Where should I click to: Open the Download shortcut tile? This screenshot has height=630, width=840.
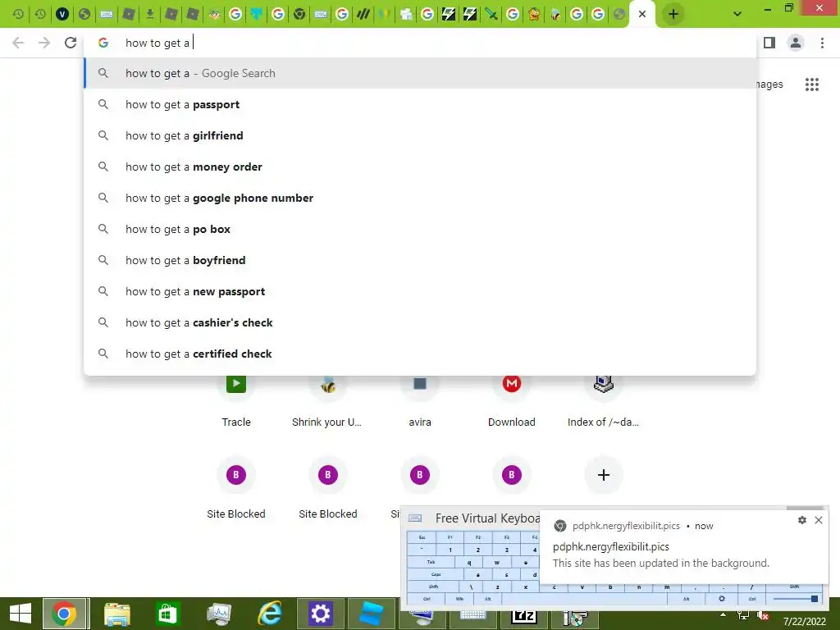click(x=512, y=399)
